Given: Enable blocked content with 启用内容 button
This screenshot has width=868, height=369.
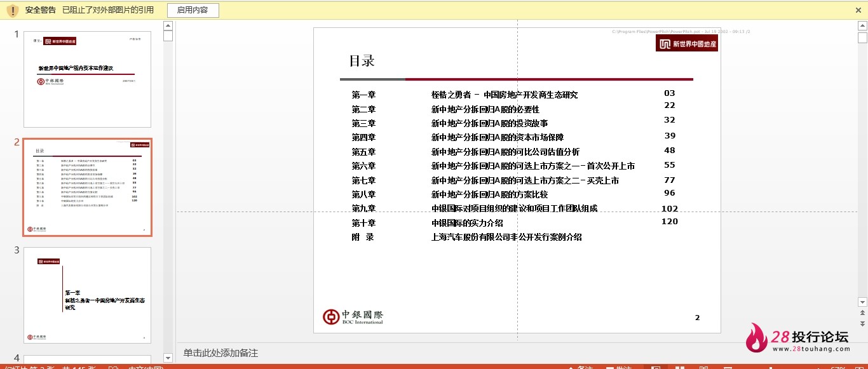Looking at the screenshot, I should (193, 10).
